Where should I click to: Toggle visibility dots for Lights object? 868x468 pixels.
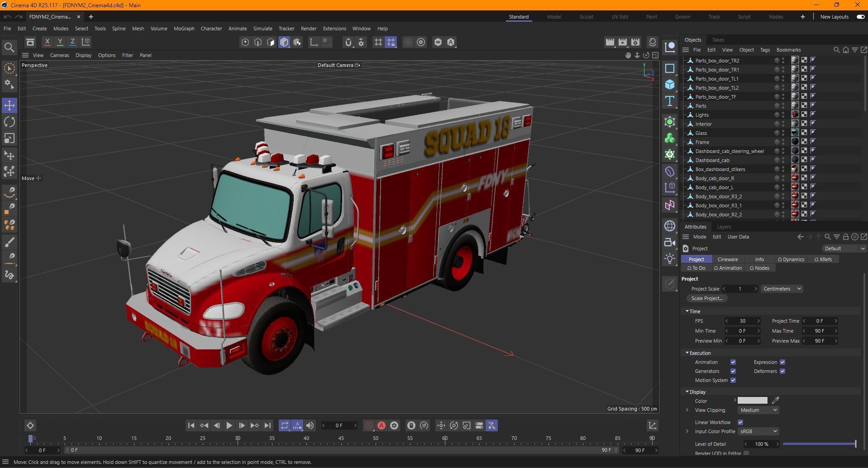783,115
